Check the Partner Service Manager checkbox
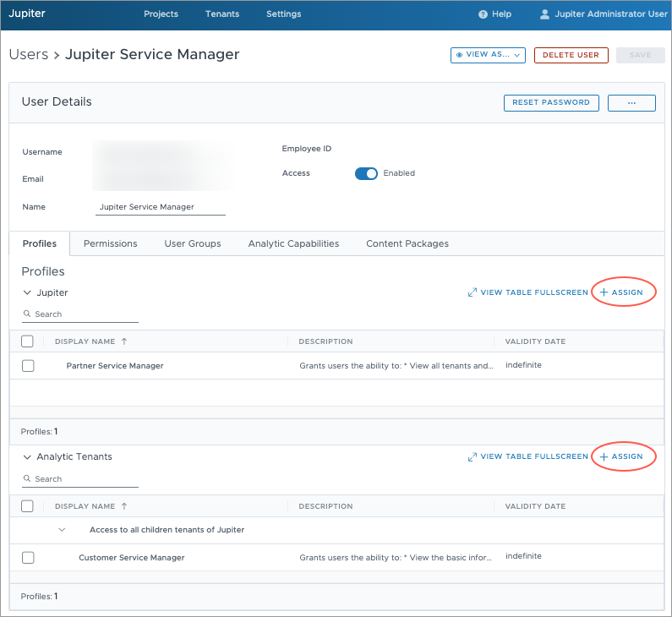Image resolution: width=672 pixels, height=617 pixels. (28, 366)
